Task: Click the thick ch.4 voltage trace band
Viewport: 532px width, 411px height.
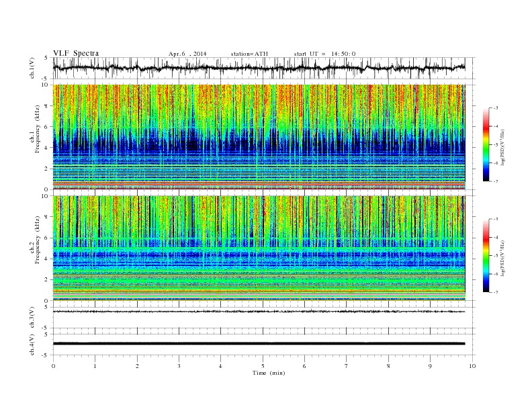Action: (x=259, y=344)
